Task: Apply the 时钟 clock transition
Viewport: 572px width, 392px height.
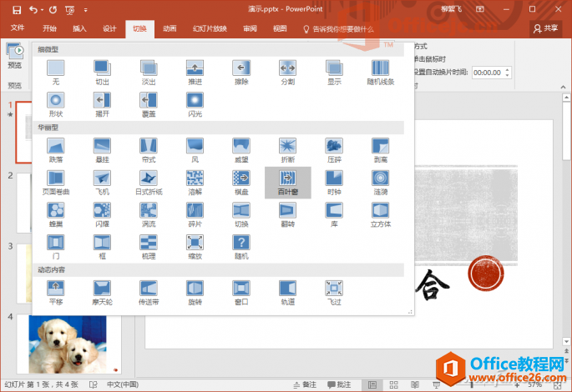Action: click(x=334, y=183)
